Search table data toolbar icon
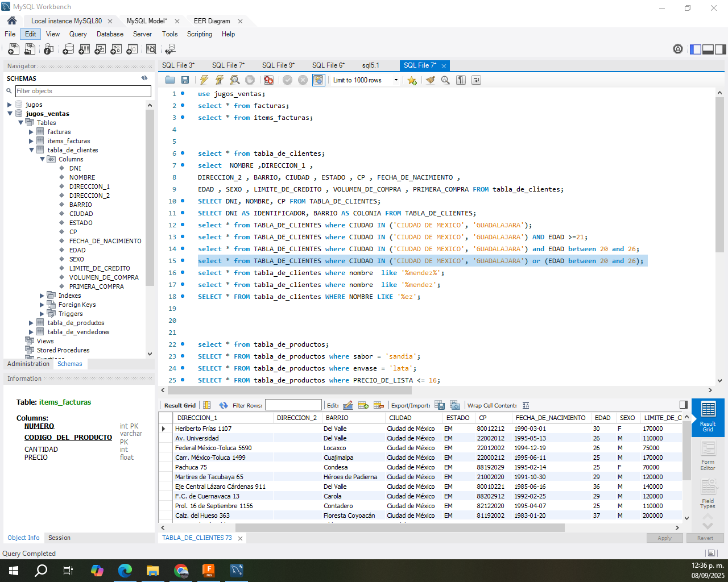Viewport: 728px width, 582px height. tap(151, 49)
